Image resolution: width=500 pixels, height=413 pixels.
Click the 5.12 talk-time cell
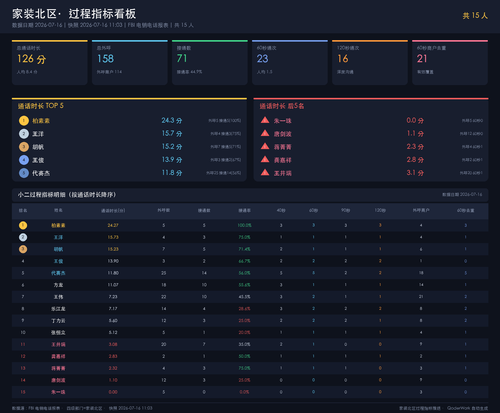(113, 332)
